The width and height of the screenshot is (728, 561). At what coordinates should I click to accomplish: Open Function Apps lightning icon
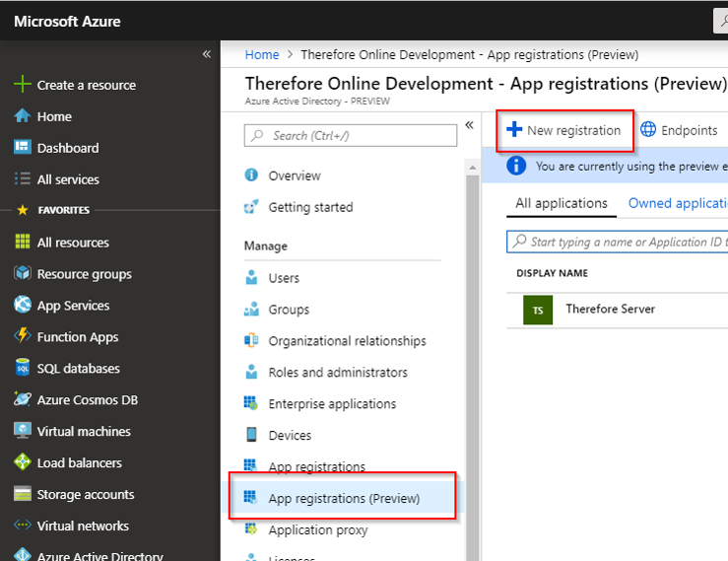pyautogui.click(x=23, y=335)
